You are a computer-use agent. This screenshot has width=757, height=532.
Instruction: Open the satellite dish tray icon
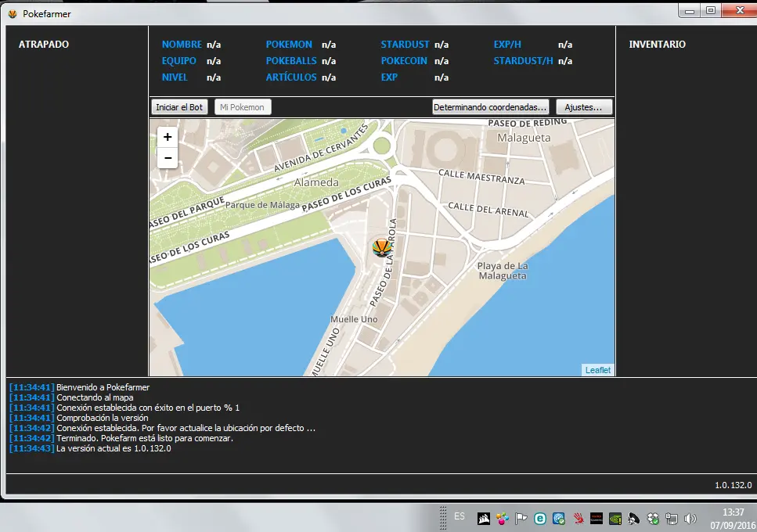coord(634,519)
